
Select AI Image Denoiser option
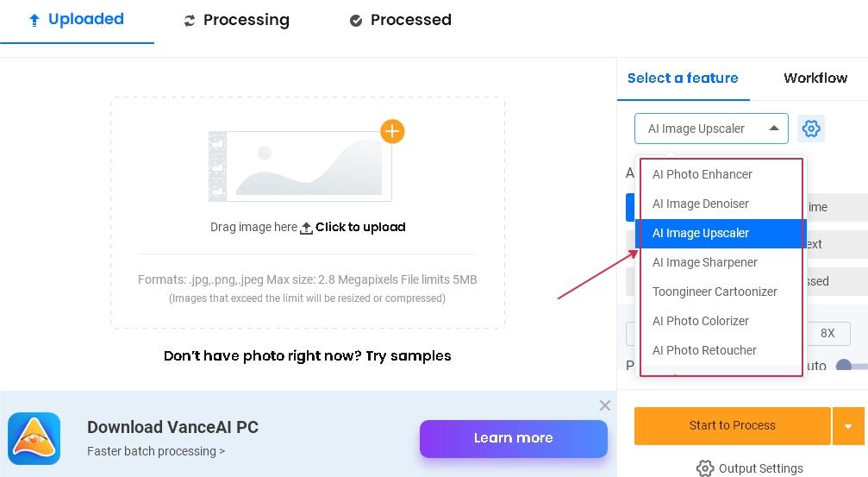point(701,204)
